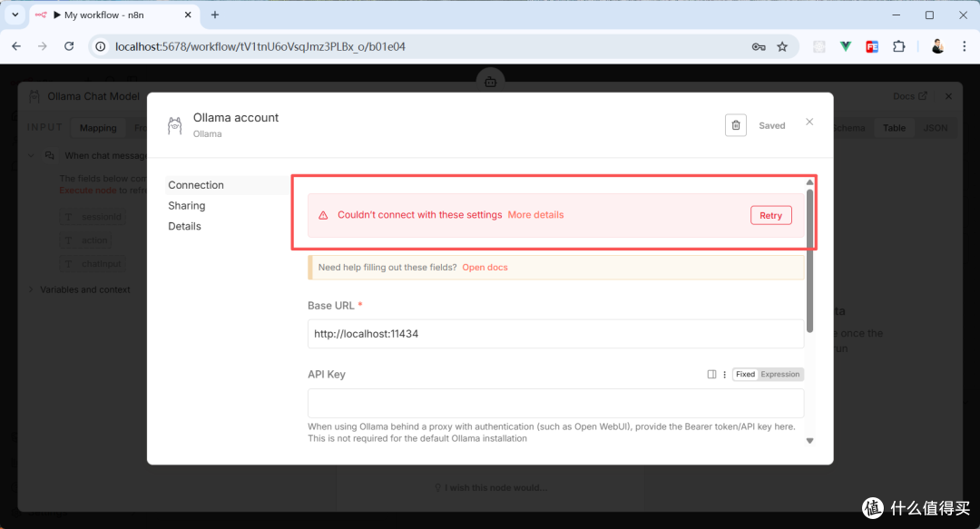Viewport: 980px width, 529px height.
Task: Switch output view to JSON
Action: pos(935,128)
